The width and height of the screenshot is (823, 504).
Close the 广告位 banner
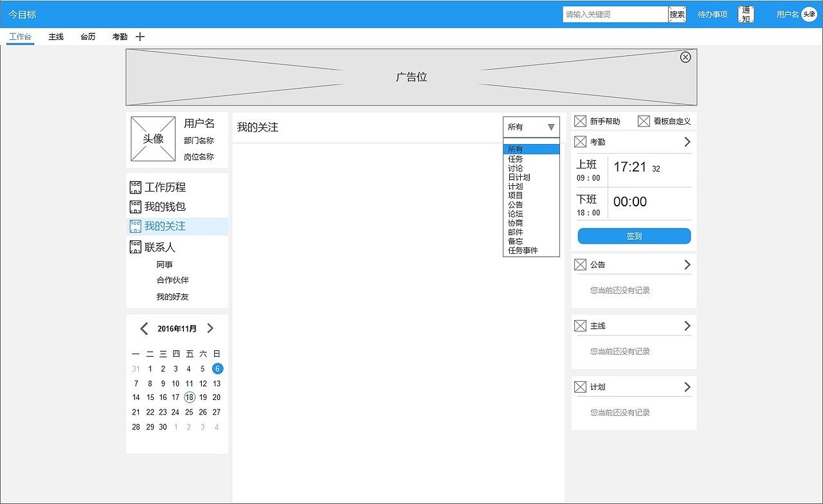(685, 57)
